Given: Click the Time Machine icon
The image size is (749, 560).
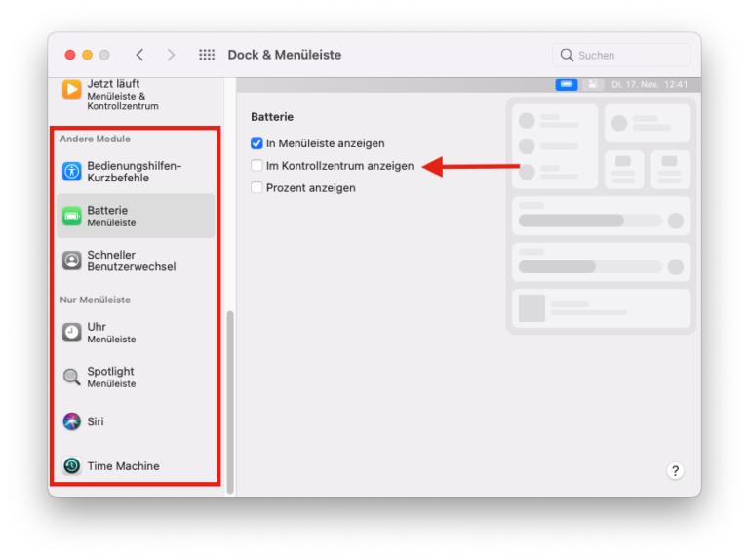Looking at the screenshot, I should [x=71, y=466].
